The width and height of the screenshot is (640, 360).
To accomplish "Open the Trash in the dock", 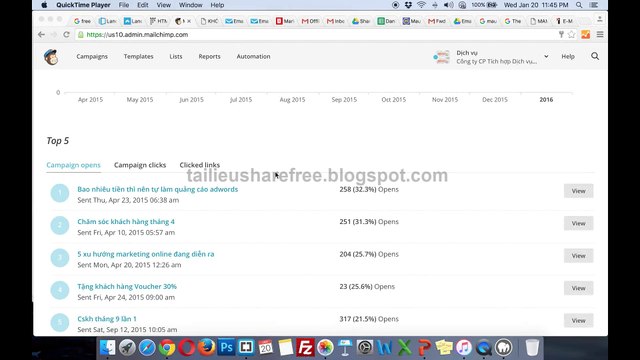I will pyautogui.click(x=532, y=347).
